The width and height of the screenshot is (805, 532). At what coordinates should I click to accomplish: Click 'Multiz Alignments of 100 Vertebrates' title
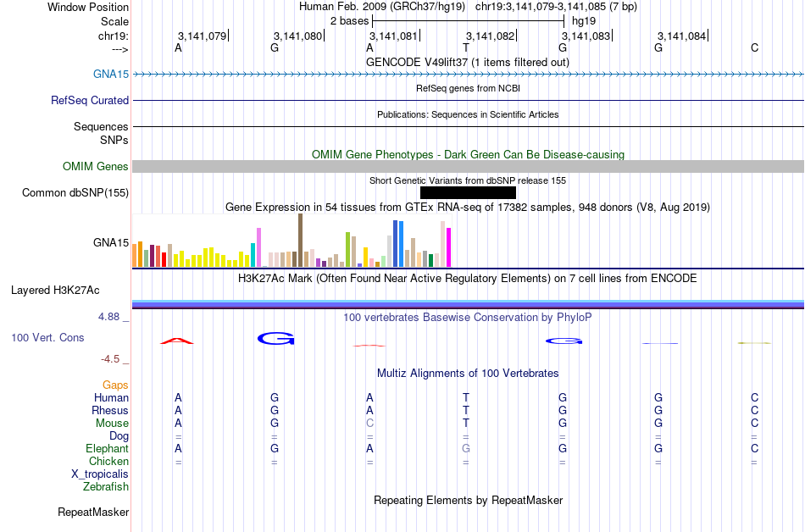pyautogui.click(x=468, y=373)
